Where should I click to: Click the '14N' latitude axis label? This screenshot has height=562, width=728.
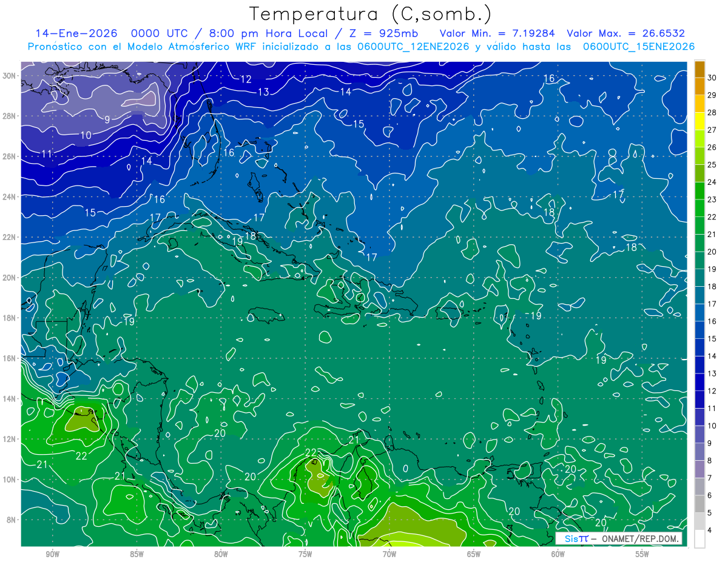10,399
